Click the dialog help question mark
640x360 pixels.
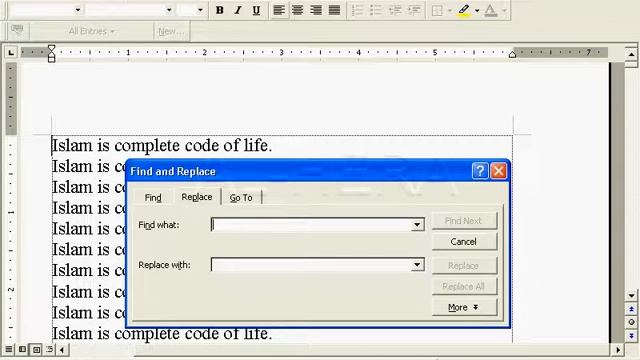coord(480,171)
